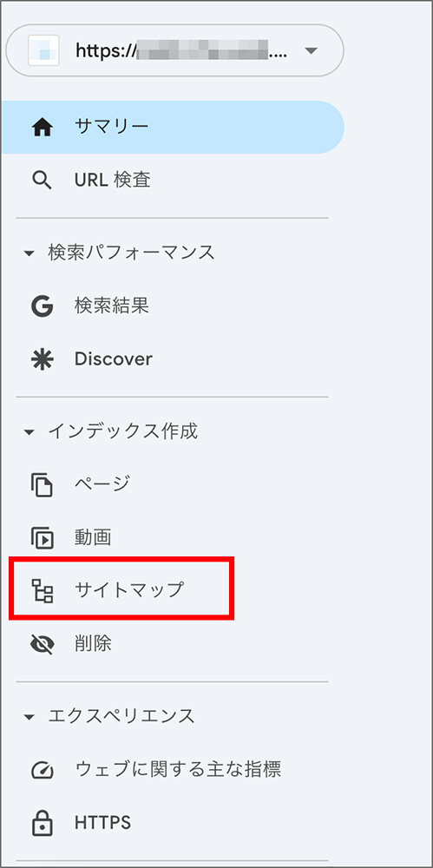Click the sitemap tree icon

(43, 590)
